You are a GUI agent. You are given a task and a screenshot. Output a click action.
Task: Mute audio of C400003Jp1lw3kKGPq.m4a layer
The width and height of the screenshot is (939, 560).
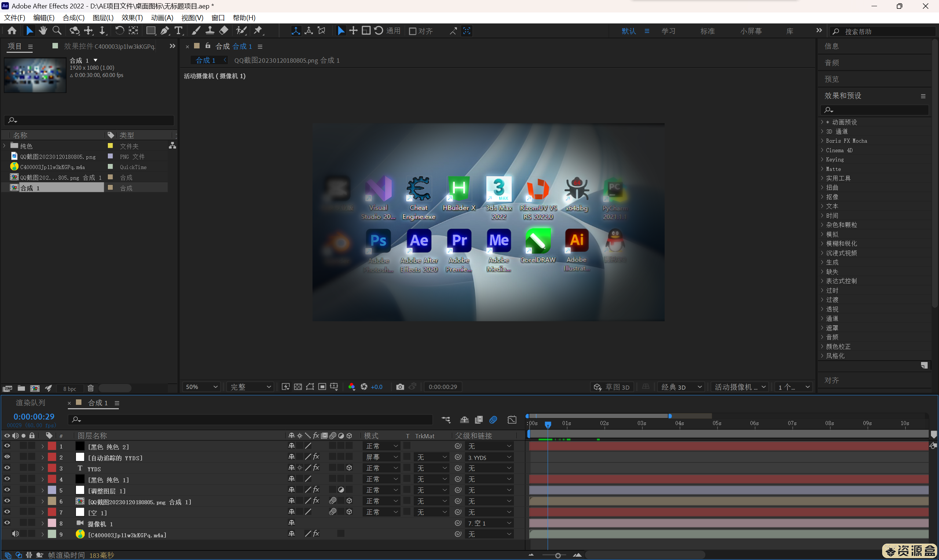pos(15,534)
